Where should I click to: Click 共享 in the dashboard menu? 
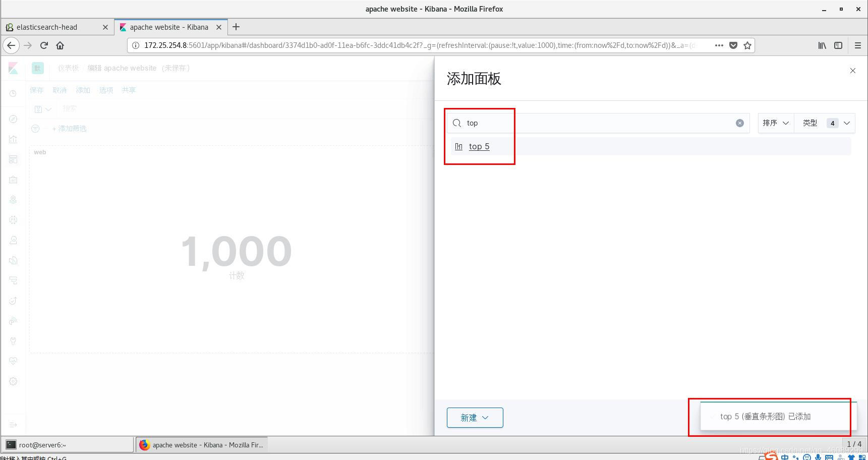tap(129, 90)
